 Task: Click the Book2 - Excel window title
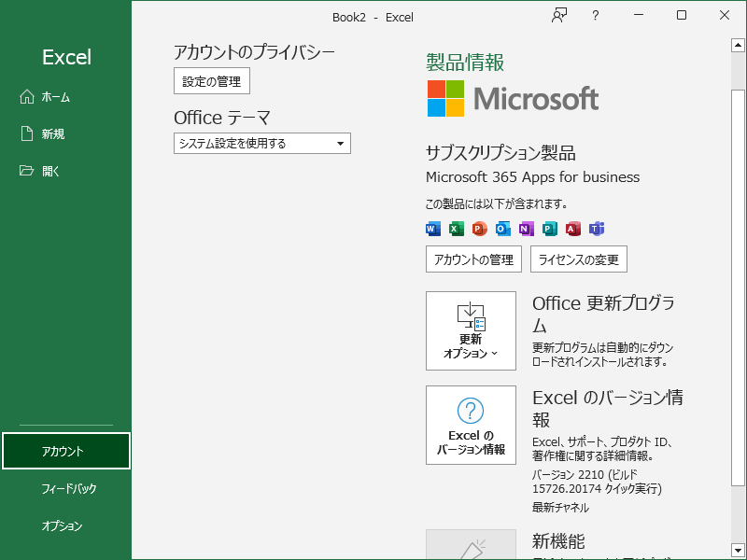(373, 17)
